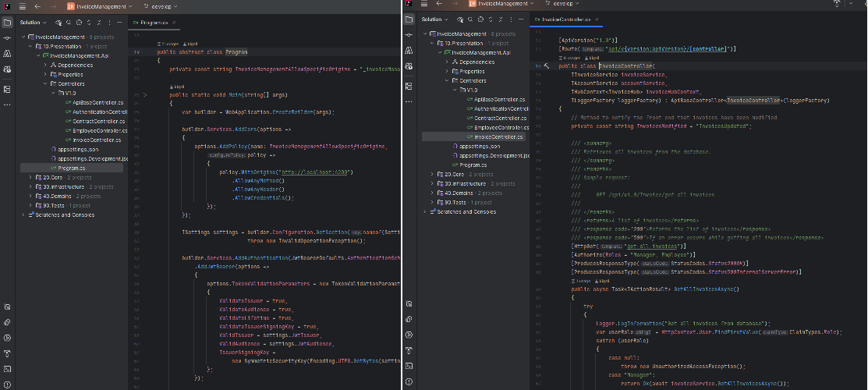Viewport: 868px width, 390px height.
Task: Collapse Controllers folder in left window tree
Action: coord(46,84)
